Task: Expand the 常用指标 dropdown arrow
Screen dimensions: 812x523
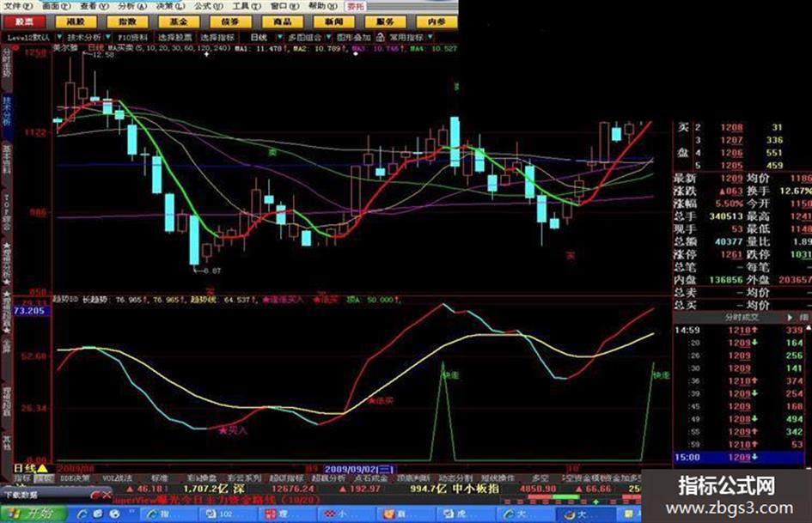Action: coord(430,37)
